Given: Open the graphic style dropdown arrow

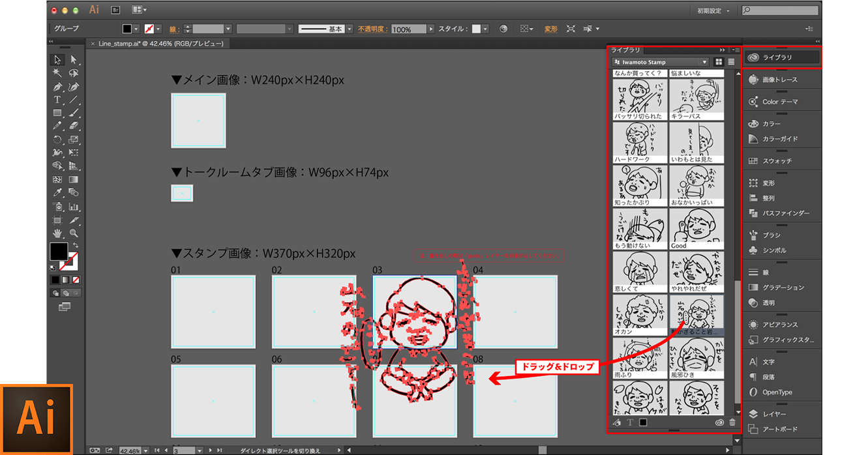Looking at the screenshot, I should coord(485,29).
